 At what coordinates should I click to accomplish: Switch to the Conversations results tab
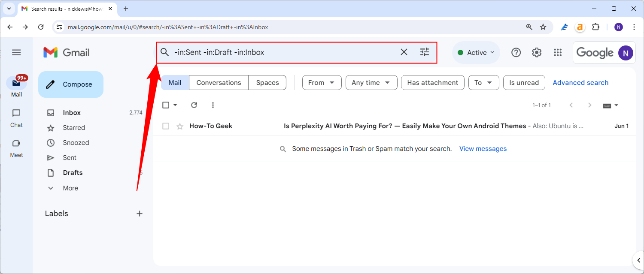pos(219,83)
